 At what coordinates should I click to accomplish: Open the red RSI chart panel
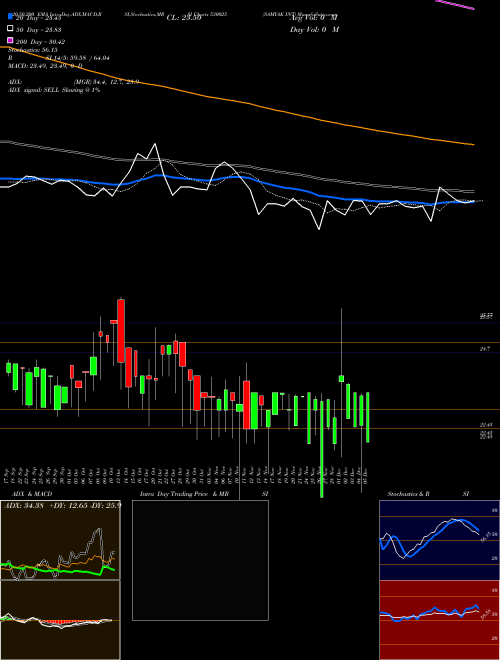pyautogui.click(x=439, y=620)
